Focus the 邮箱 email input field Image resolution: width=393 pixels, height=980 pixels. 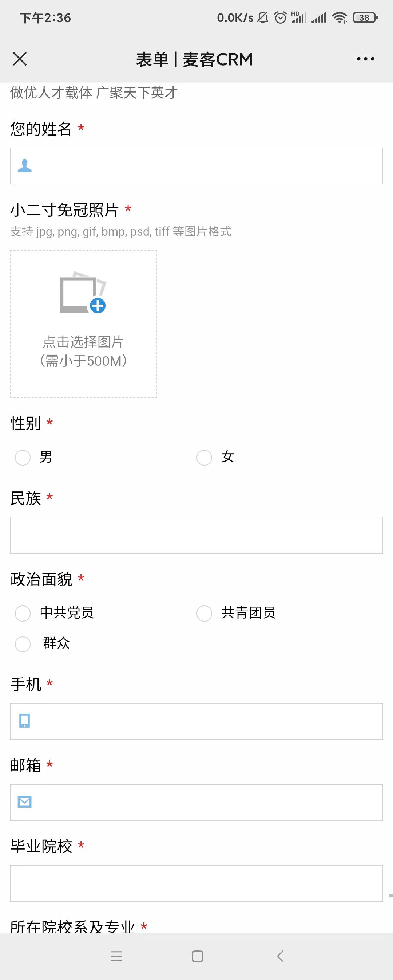click(205, 802)
